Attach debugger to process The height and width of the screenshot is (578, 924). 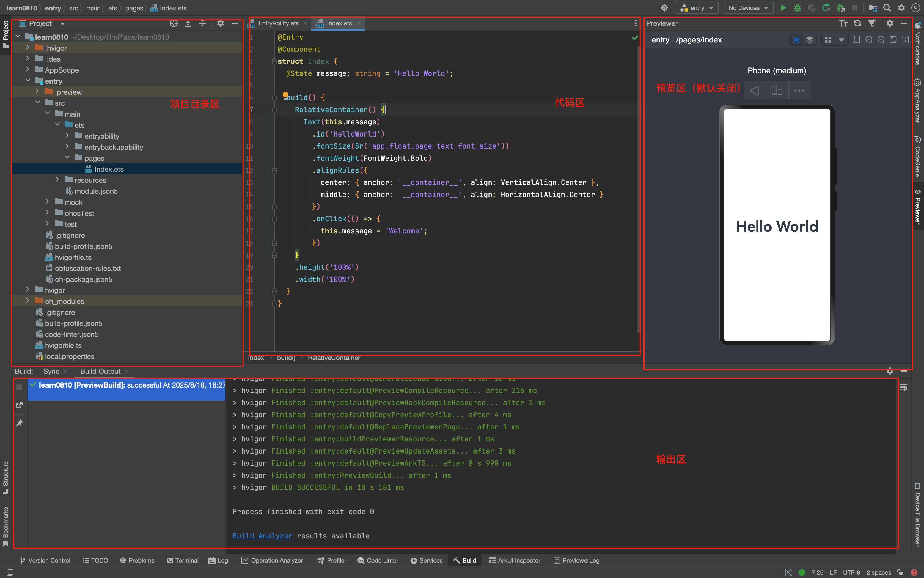[x=840, y=8]
